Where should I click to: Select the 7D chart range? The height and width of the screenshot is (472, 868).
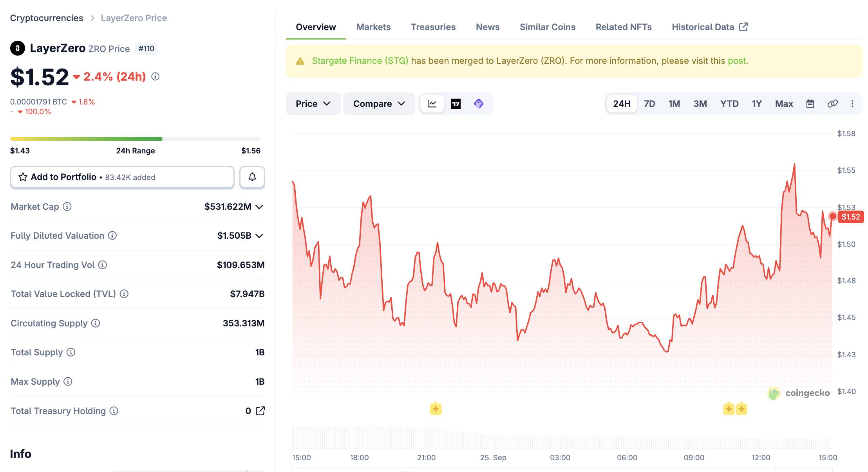click(x=649, y=104)
